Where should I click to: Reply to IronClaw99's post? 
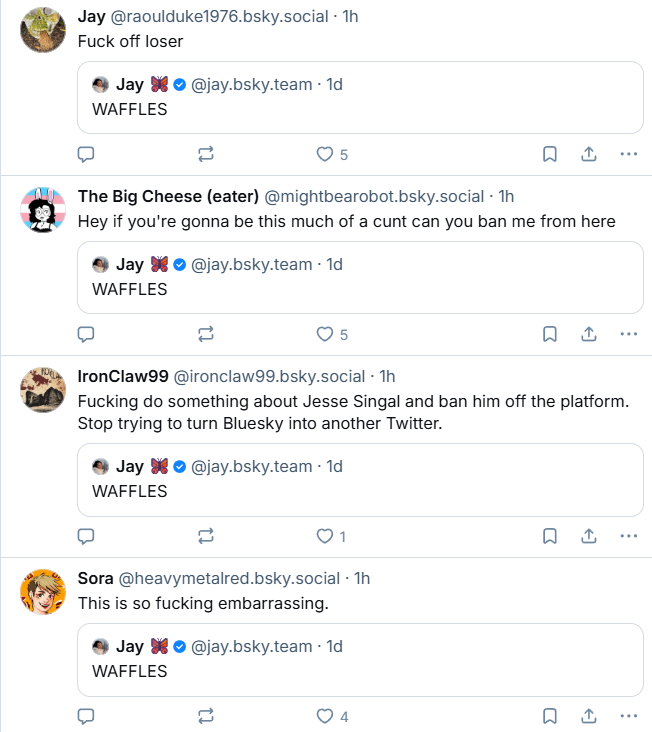[86, 536]
